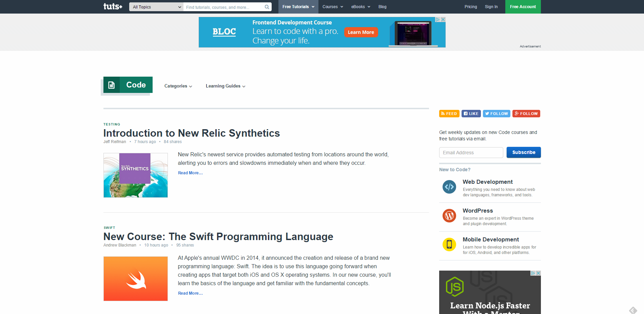Image resolution: width=644 pixels, height=314 pixels.
Task: Expand the Courses menu
Action: point(333,7)
